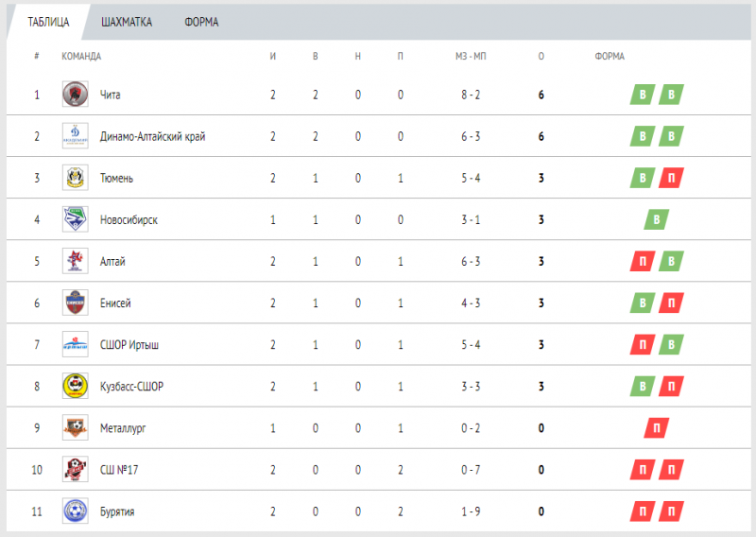Click the Новосибирск team logo
The height and width of the screenshot is (537, 756).
coord(75,219)
